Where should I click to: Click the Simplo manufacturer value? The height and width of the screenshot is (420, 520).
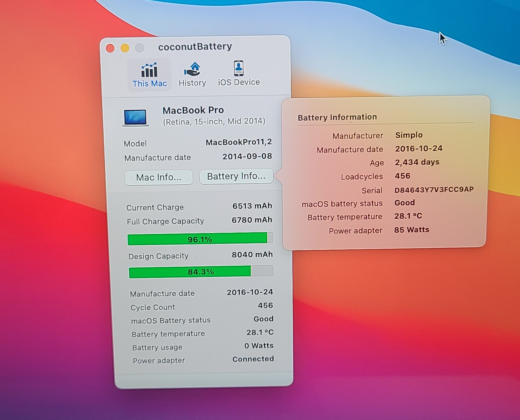point(409,135)
